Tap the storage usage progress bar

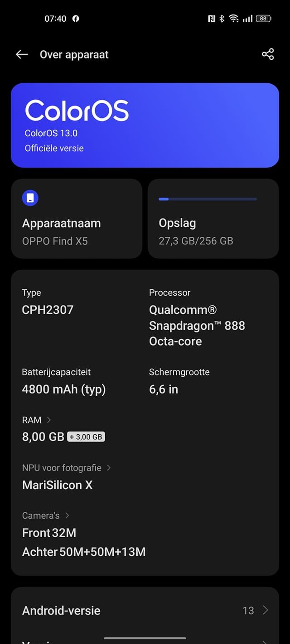[208, 199]
